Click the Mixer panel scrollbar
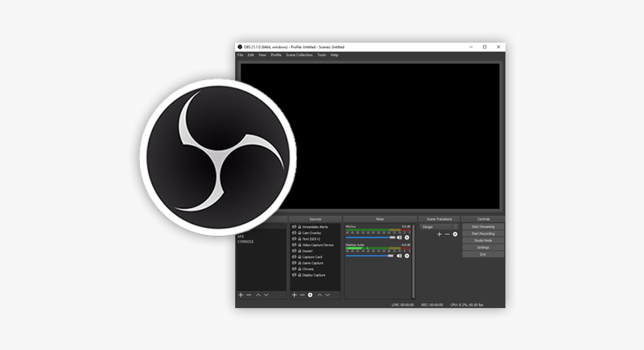The width and height of the screenshot is (644, 350). 413,261
